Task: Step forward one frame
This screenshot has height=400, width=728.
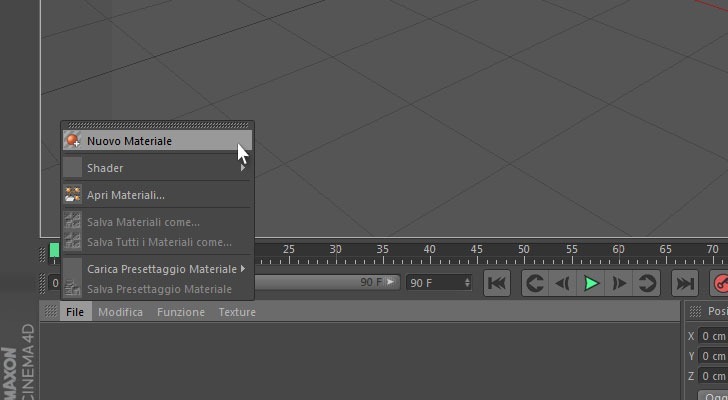Action: click(618, 283)
